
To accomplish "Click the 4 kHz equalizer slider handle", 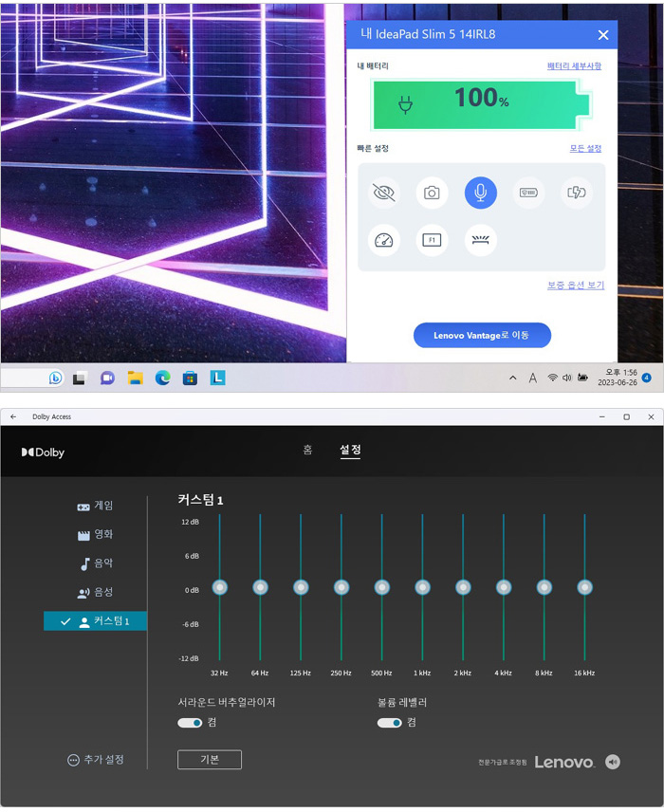I will [x=504, y=587].
